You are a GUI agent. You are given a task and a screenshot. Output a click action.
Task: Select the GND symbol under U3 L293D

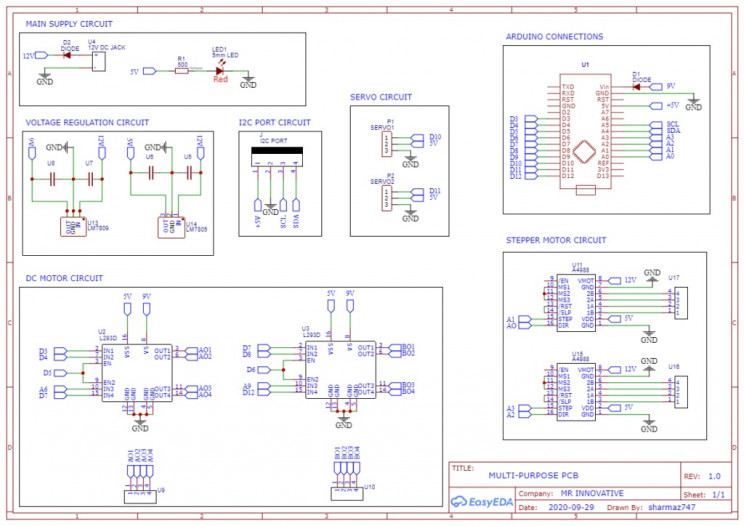344,422
